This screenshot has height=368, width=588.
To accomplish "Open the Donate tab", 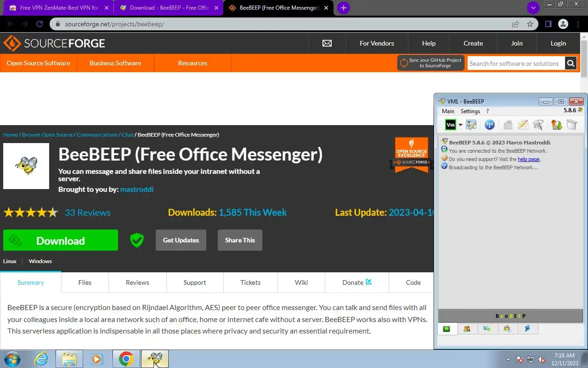I will [x=357, y=282].
